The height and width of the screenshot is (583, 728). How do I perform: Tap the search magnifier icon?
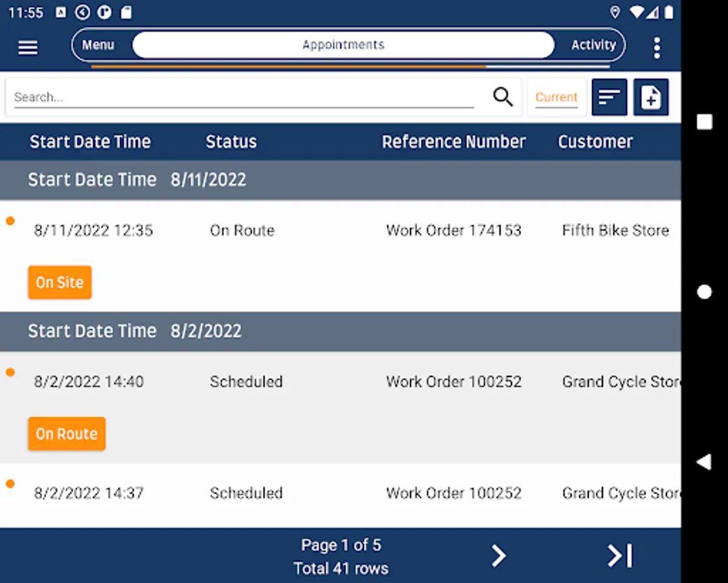point(503,97)
